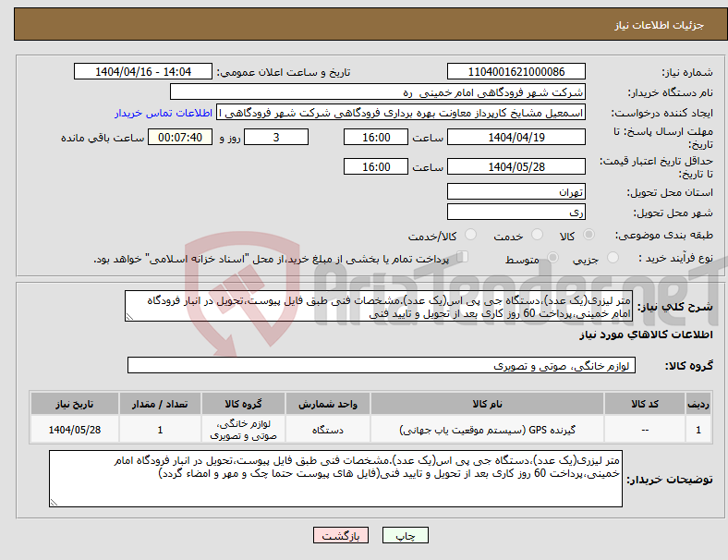Click the price validity date 1404/05/28 field
The height and width of the screenshot is (560, 728).
(516, 166)
